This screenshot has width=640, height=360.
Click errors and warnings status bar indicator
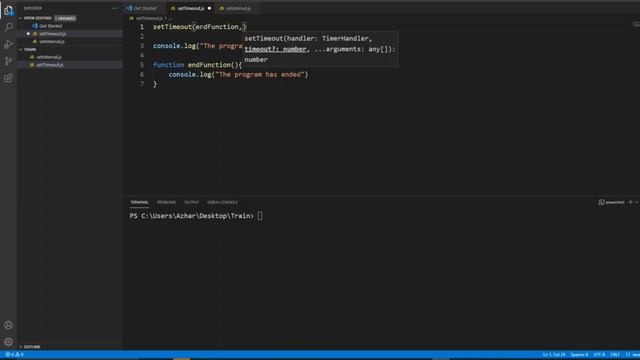point(14,354)
